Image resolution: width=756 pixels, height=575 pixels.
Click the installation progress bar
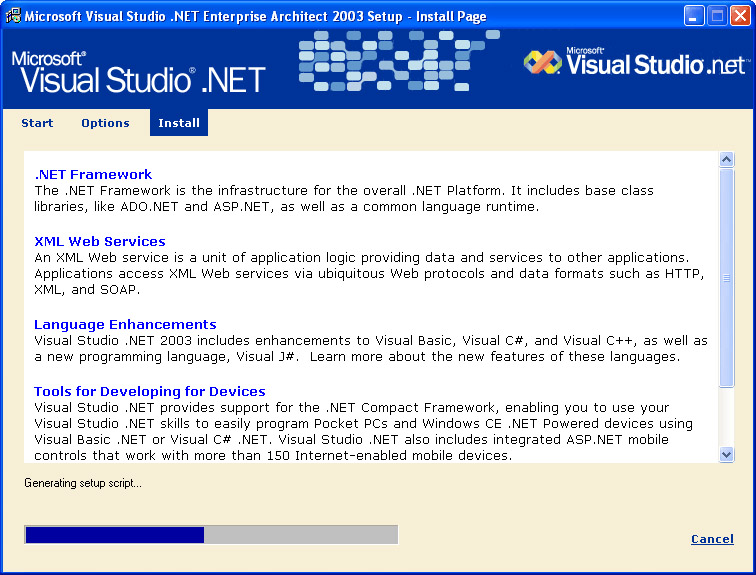211,535
